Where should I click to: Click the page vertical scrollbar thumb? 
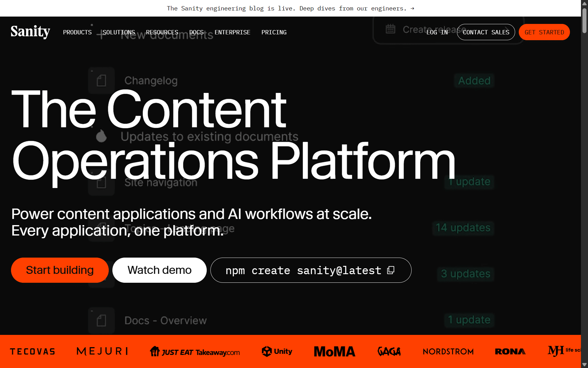(584, 20)
